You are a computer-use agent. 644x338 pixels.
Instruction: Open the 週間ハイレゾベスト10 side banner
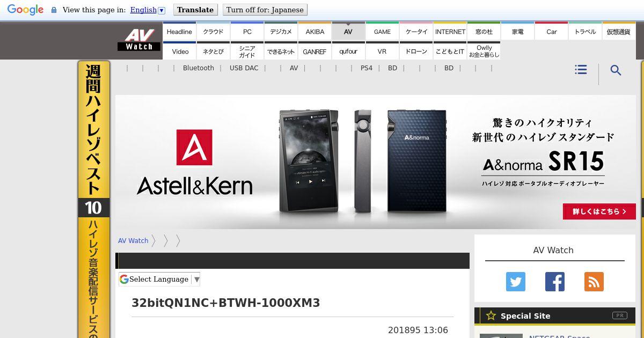tap(94, 199)
